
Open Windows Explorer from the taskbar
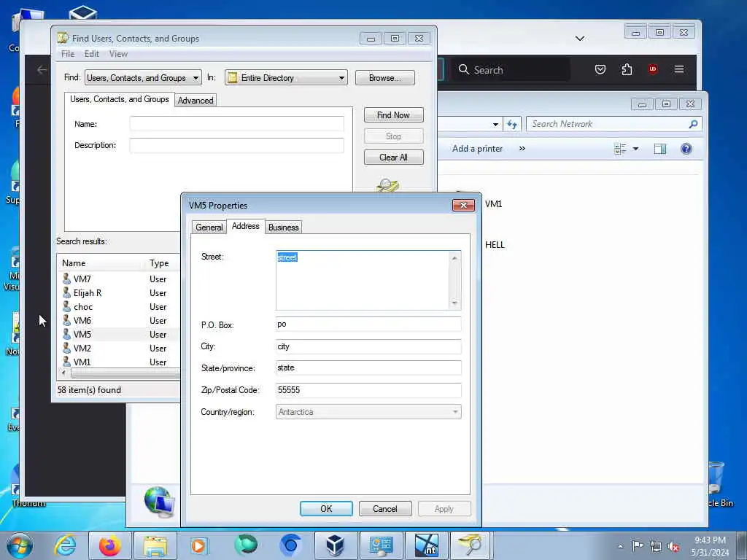pyautogui.click(x=155, y=545)
